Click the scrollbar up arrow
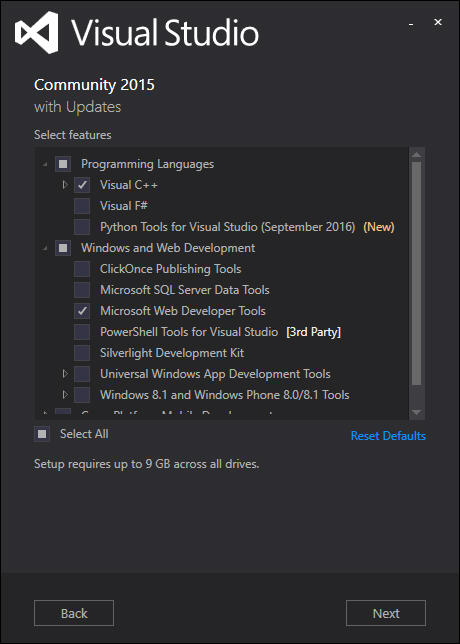The height and width of the screenshot is (644, 460). pos(416,155)
